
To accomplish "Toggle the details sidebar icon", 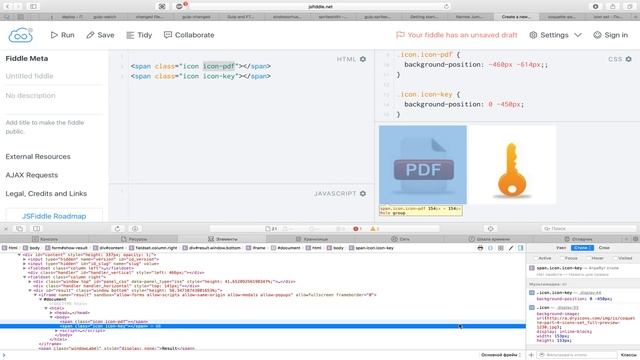I will click(521, 248).
